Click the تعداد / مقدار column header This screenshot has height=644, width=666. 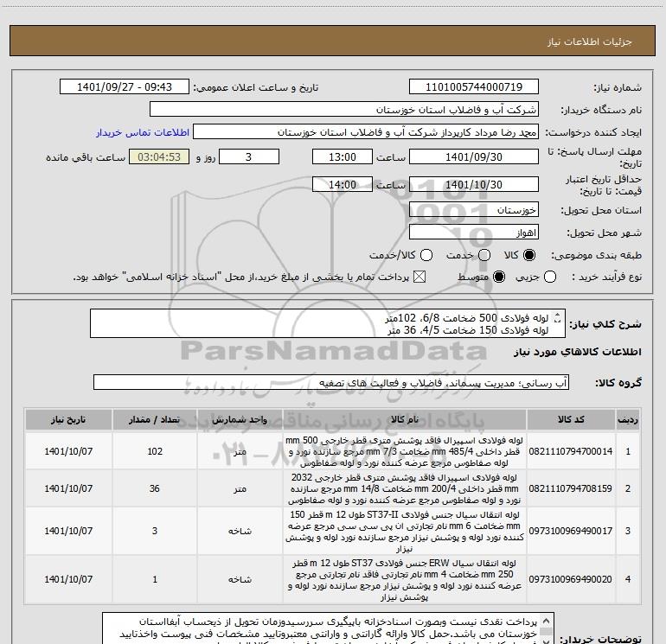click(x=155, y=419)
